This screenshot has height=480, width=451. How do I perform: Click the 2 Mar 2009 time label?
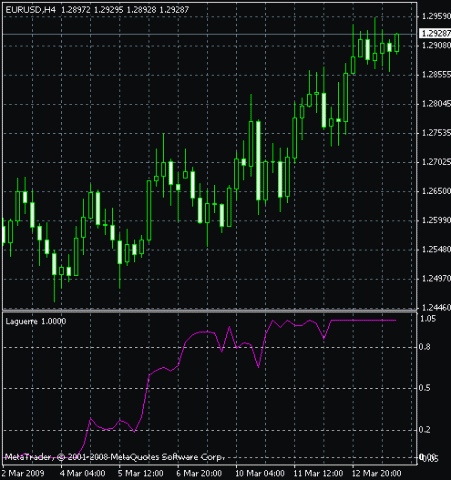tap(23, 473)
